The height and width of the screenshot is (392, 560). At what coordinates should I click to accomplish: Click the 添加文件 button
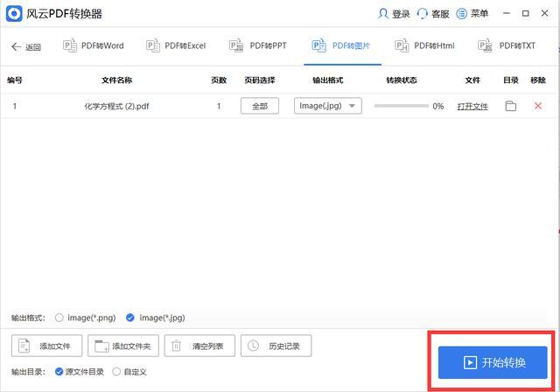coord(46,346)
